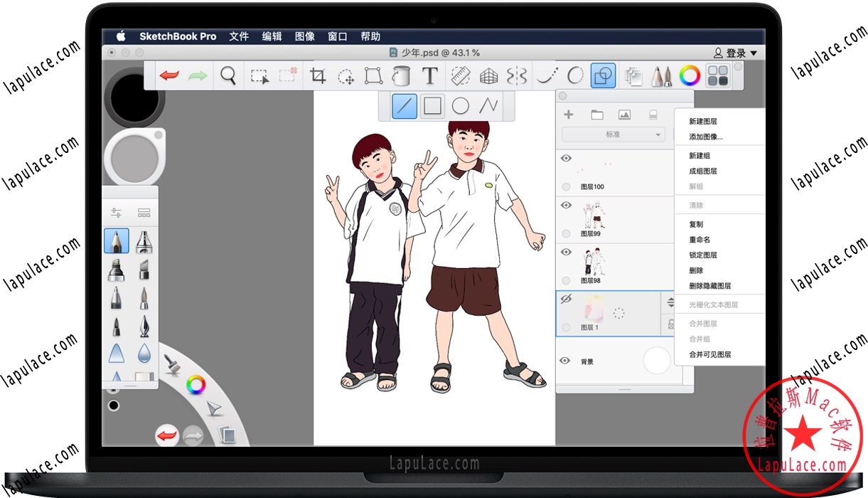Viewport: 868px width, 498px height.
Task: Select 合并可见图层 in layer menu
Action: click(x=709, y=354)
